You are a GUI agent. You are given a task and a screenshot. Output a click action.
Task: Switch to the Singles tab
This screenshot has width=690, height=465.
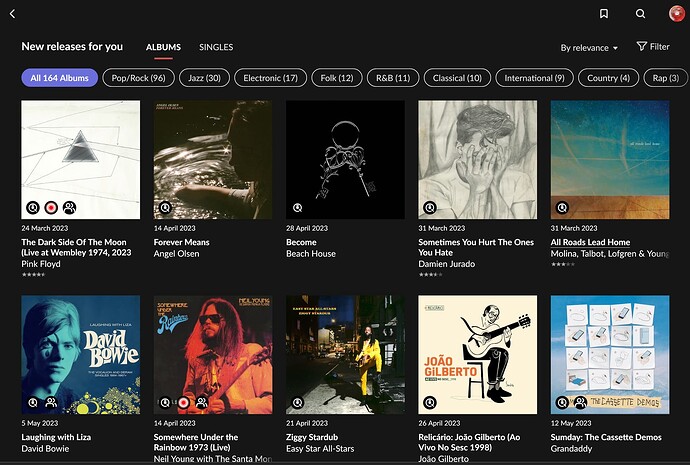click(216, 47)
